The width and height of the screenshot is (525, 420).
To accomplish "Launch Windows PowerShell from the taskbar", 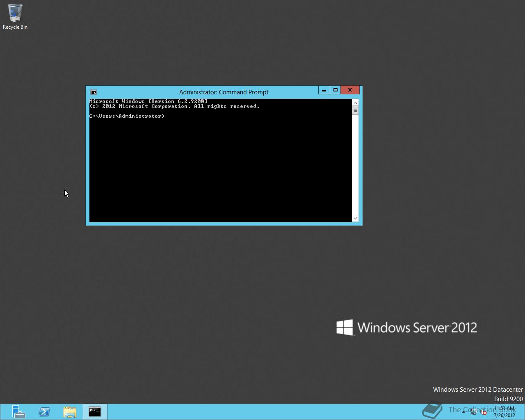I will click(44, 412).
